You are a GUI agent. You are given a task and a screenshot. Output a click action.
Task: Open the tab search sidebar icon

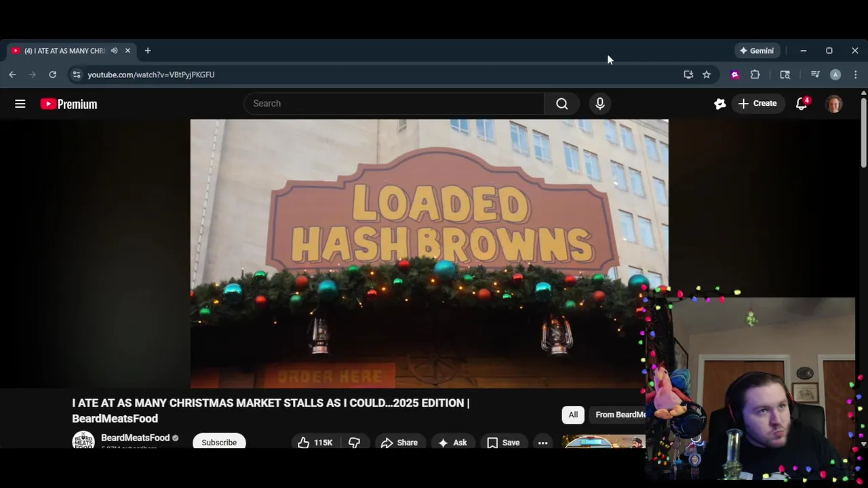[785, 75]
